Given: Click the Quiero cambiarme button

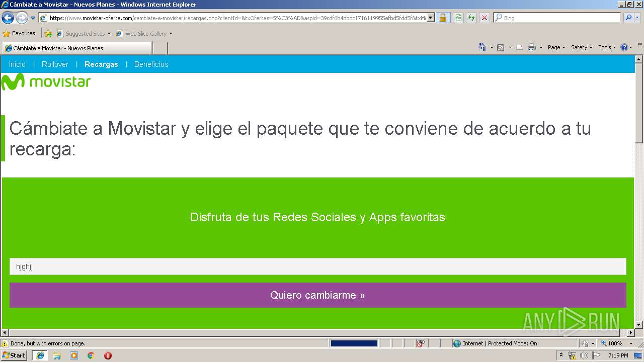Looking at the screenshot, I should tap(317, 295).
